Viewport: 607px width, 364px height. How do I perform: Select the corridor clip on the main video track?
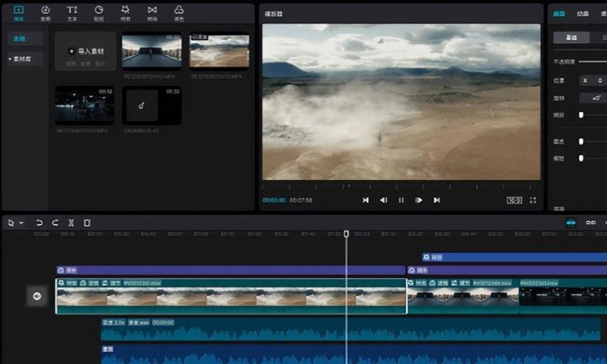(463, 296)
